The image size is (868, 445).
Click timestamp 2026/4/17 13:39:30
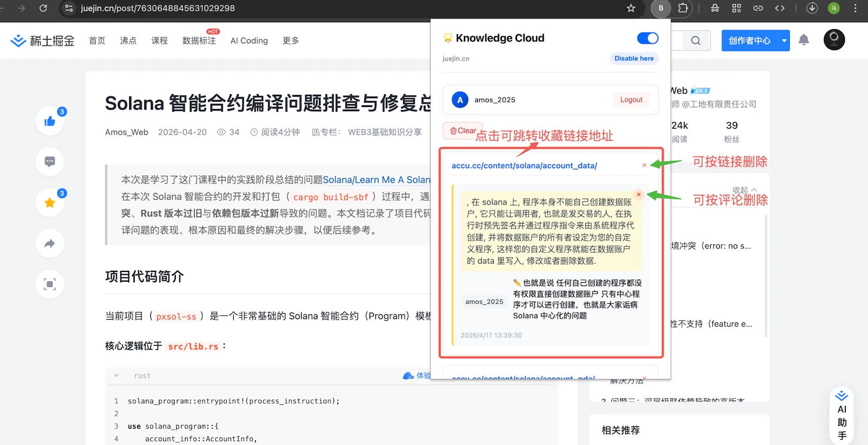point(492,335)
